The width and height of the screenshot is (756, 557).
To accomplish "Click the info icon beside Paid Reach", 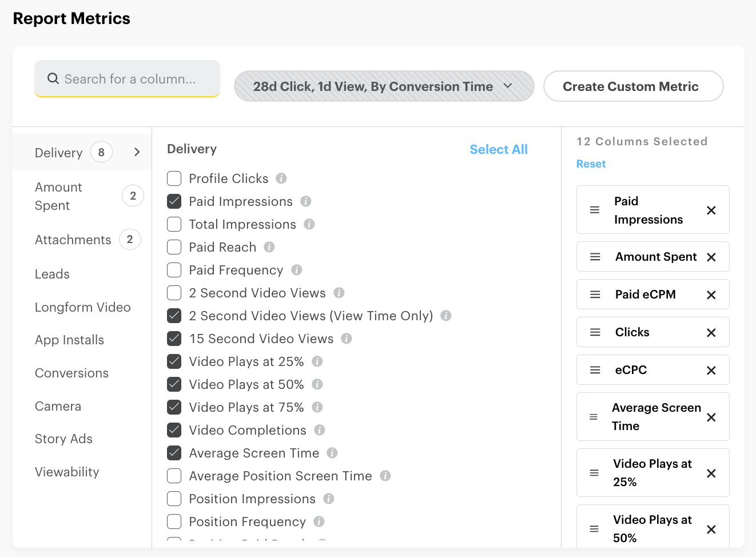I will 269,247.
